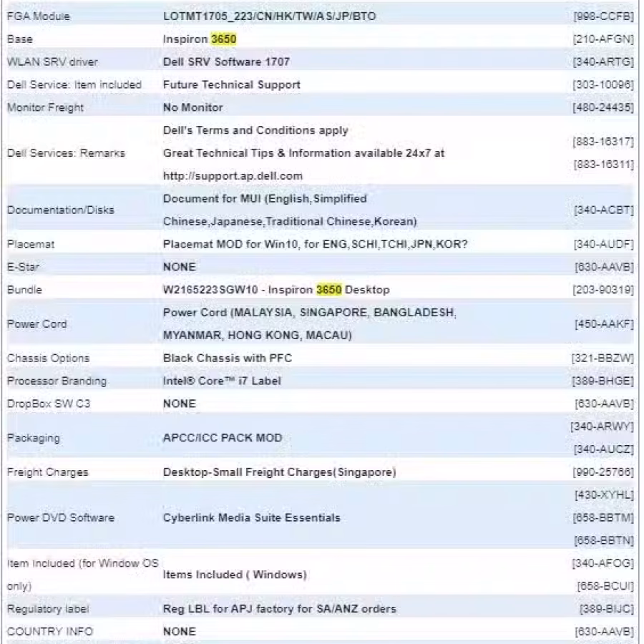
Task: Click code [389-BHGE]
Action: pyautogui.click(x=603, y=381)
